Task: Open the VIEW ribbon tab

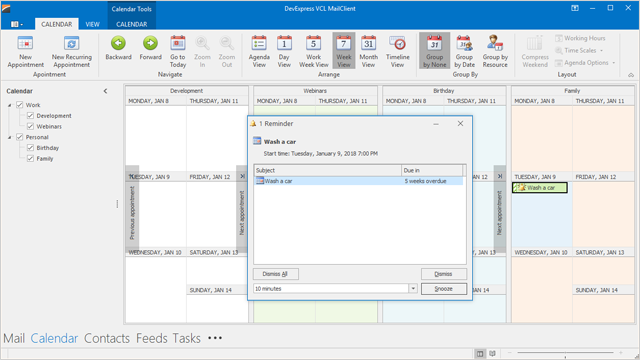Action: [x=92, y=24]
